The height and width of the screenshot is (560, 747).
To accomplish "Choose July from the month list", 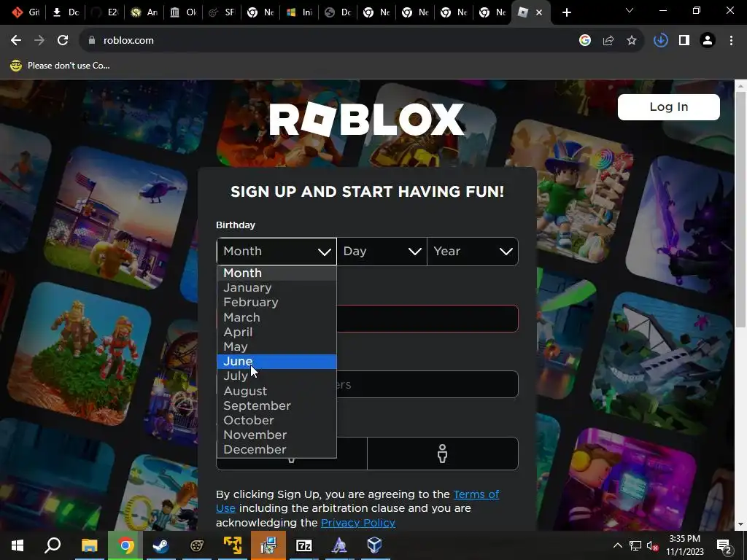I will point(276,376).
